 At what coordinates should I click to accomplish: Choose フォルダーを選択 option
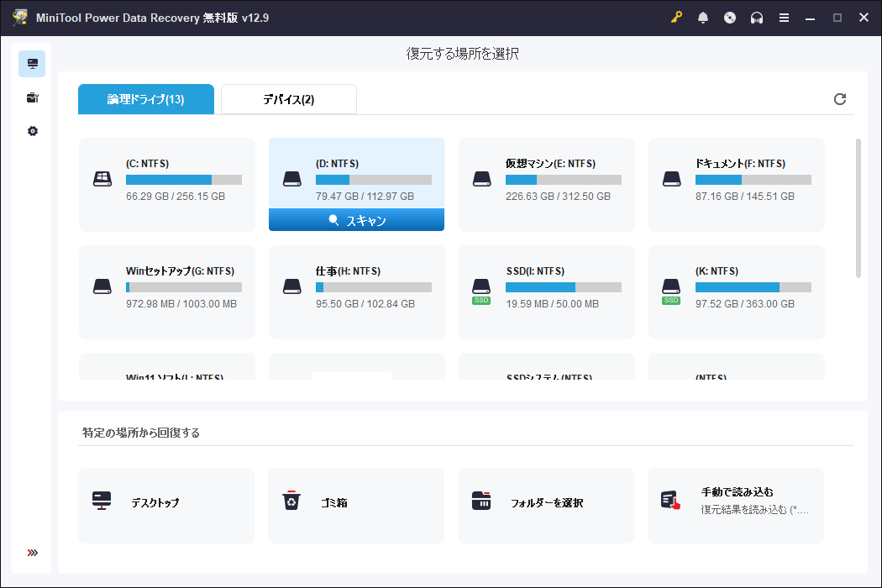point(546,506)
